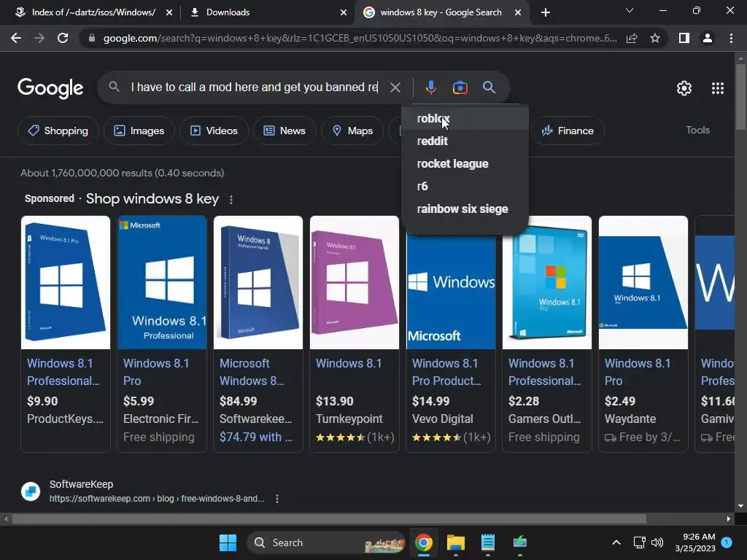Select the Videos filter chip
The width and height of the screenshot is (747, 560).
coord(214,131)
